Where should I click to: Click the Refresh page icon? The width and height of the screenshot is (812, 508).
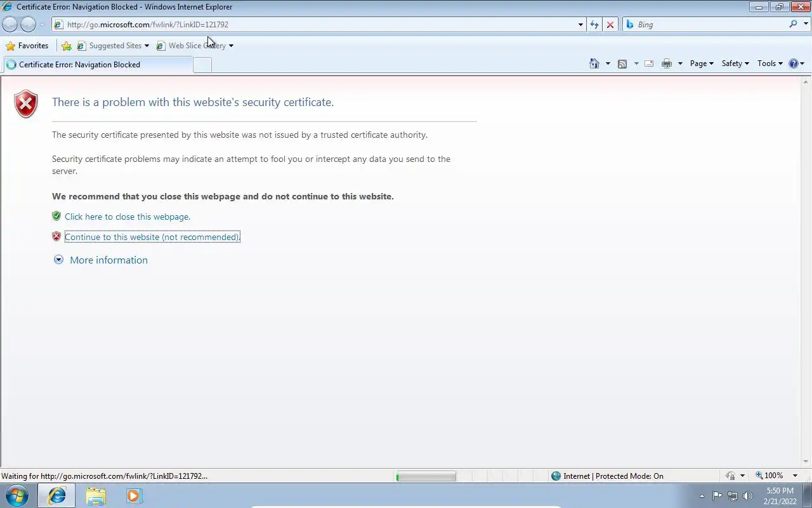coord(594,24)
